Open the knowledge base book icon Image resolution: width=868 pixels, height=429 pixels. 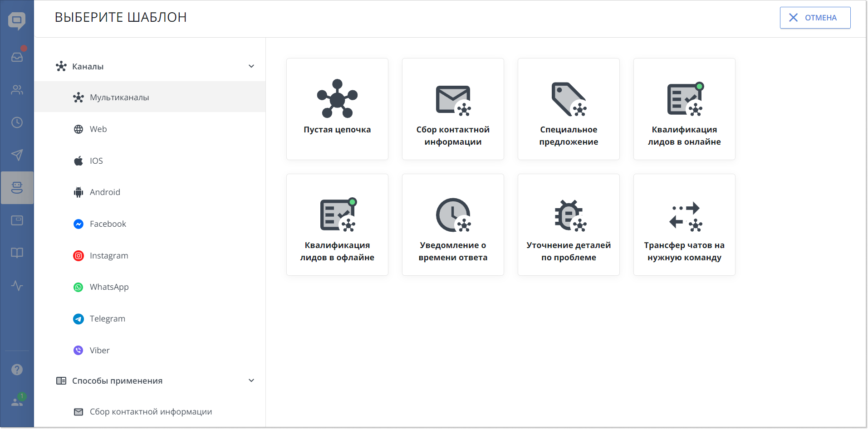(17, 253)
